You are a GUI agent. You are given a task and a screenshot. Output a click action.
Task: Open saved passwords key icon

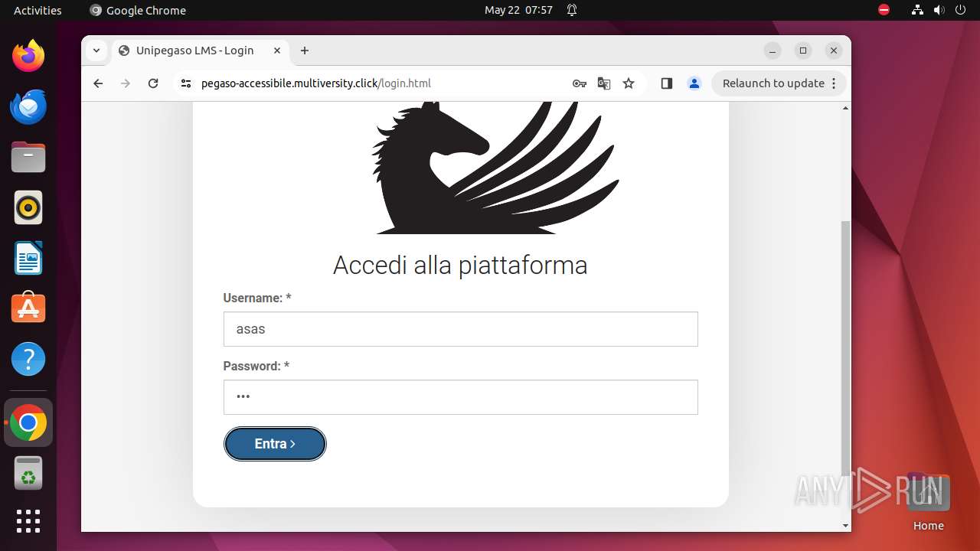(580, 83)
